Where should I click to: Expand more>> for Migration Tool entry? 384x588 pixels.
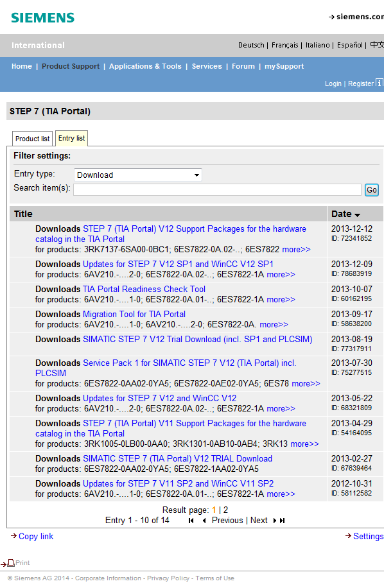tap(274, 325)
